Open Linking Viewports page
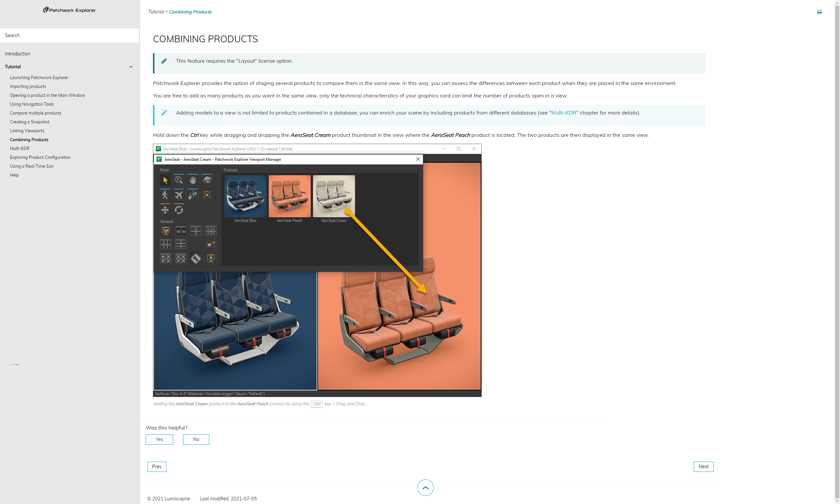Screen dimensions: 840x504 pos(27,130)
